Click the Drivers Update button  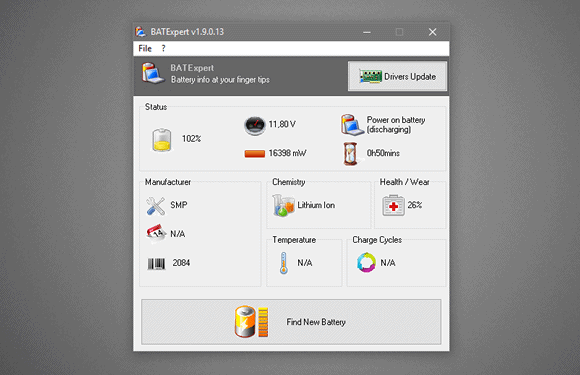pos(397,77)
